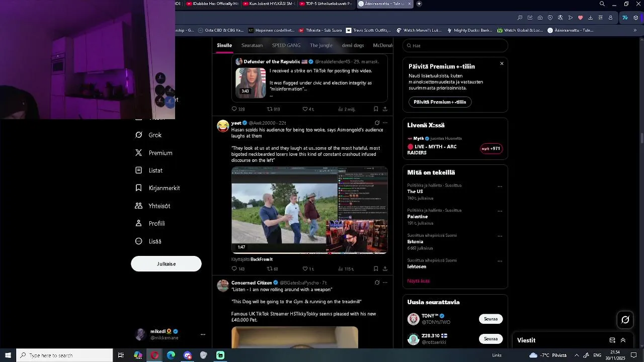Open the Palestine trending topic

coord(418,217)
